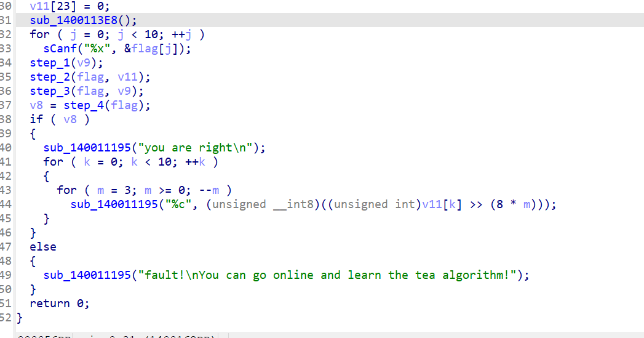Click sub_140011195 on the "%c" line
Viewport: 644px width, 338px height.
pyautogui.click(x=114, y=204)
